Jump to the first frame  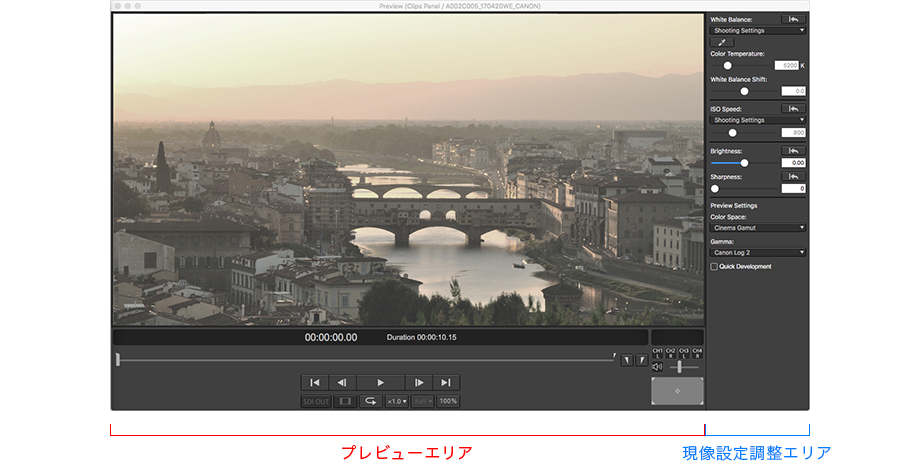tap(314, 382)
